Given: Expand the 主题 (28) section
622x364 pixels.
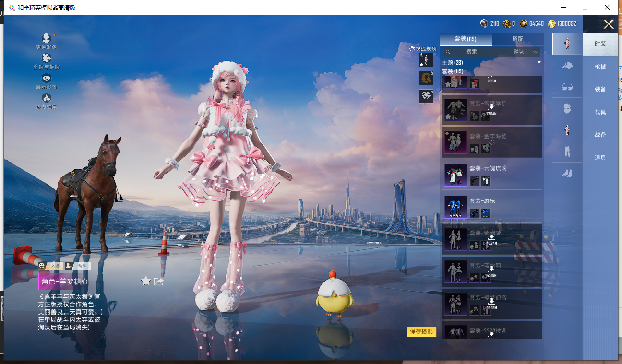Looking at the screenshot, I should 491,63.
